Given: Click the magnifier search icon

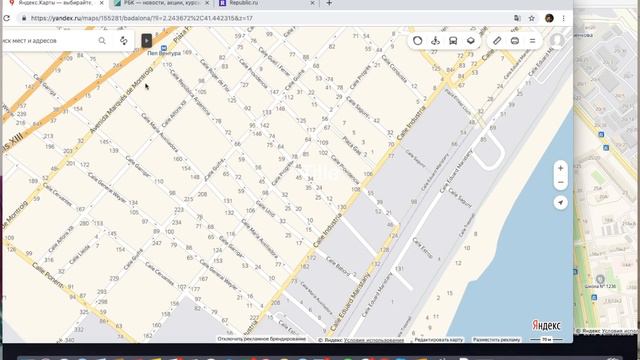Looking at the screenshot, I should point(102,40).
